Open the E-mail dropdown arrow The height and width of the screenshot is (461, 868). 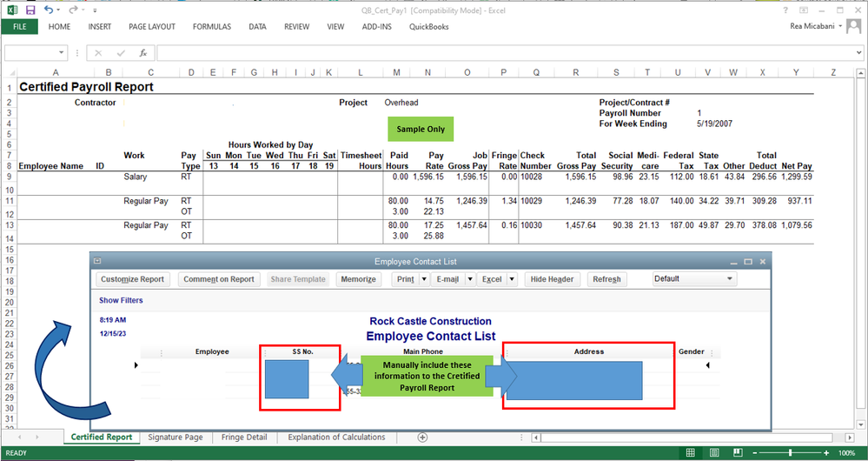tap(470, 279)
